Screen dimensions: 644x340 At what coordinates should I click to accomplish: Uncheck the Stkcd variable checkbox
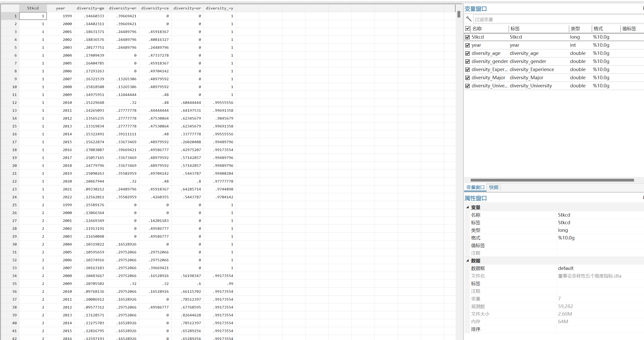[468, 37]
